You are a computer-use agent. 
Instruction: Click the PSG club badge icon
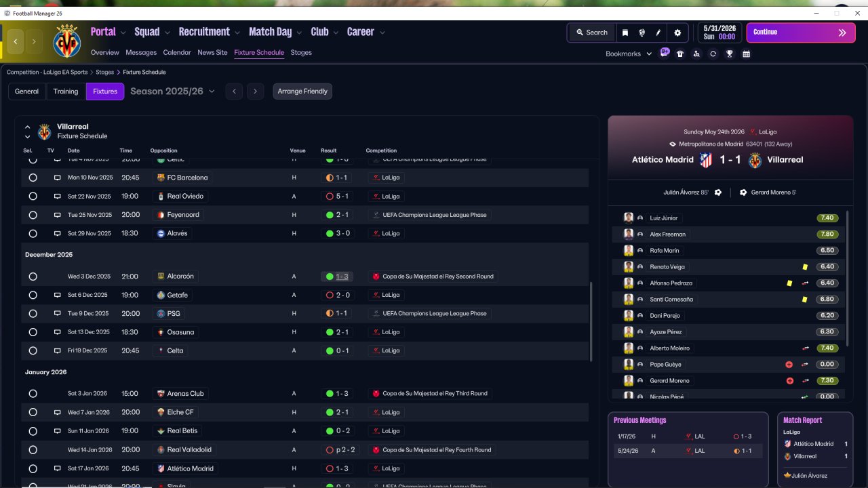161,314
